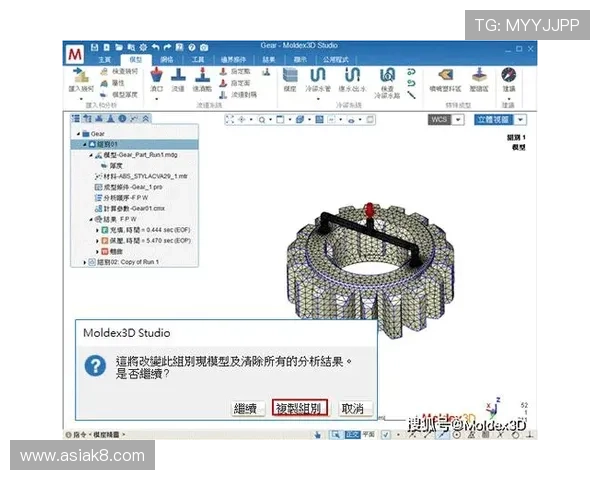Click the redo arrow icon
Screen dimensions: 600x480
click(x=167, y=47)
